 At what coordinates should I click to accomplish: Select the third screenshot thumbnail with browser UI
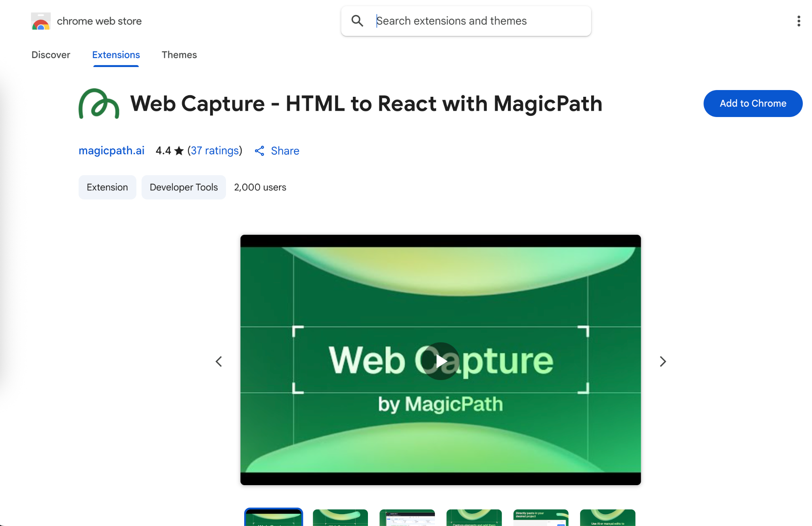pyautogui.click(x=407, y=518)
